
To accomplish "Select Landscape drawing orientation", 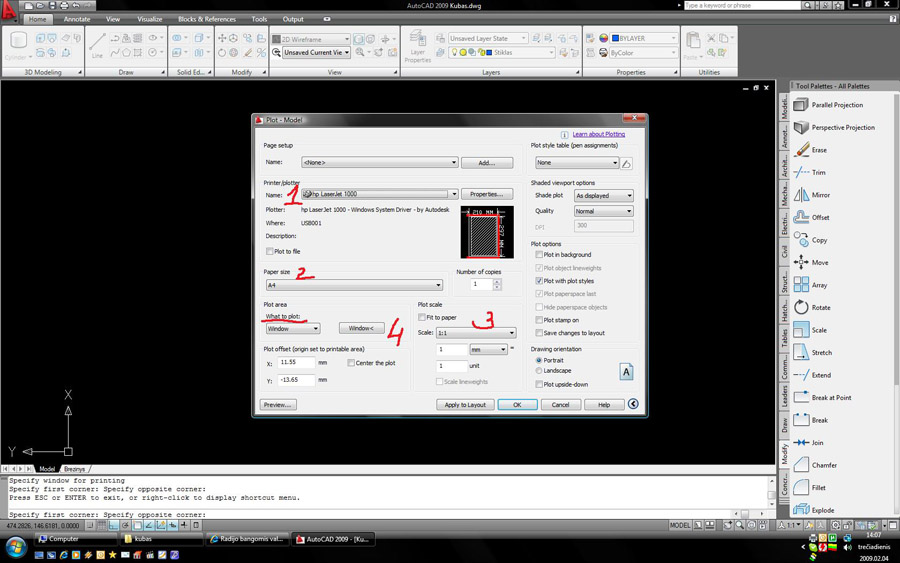I will tap(539, 371).
